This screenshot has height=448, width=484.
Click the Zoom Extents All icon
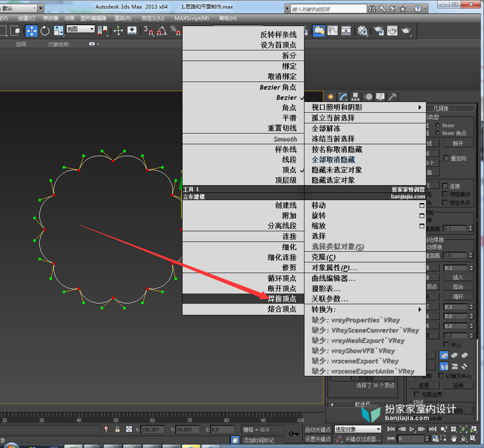473,429
